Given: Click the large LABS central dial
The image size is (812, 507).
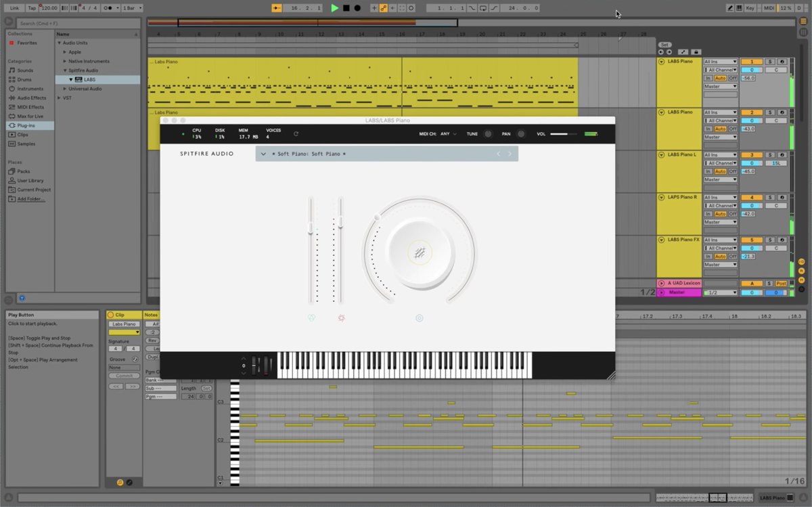Looking at the screenshot, I should tap(420, 253).
